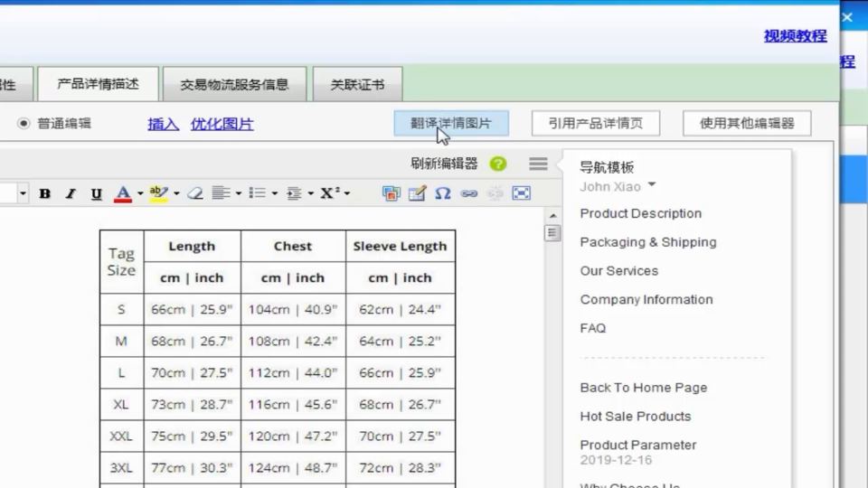
Task: Click cell 108cm | 42.4"
Action: pyautogui.click(x=293, y=342)
